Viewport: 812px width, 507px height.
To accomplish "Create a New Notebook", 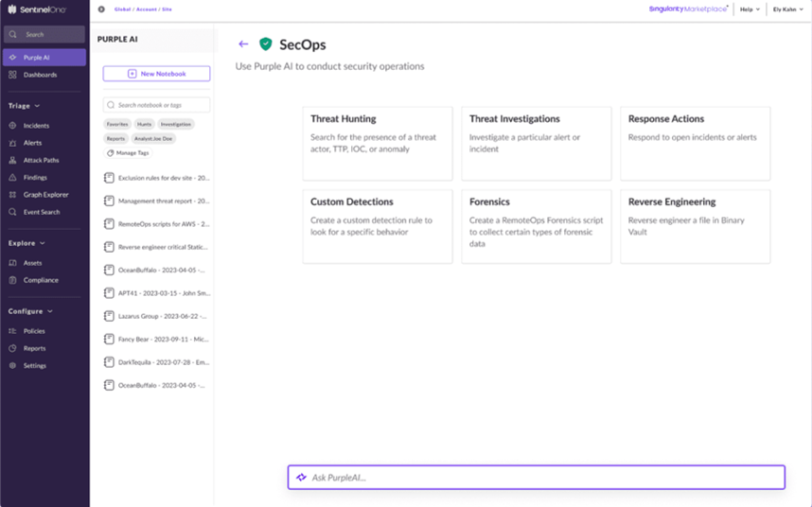I will point(156,74).
